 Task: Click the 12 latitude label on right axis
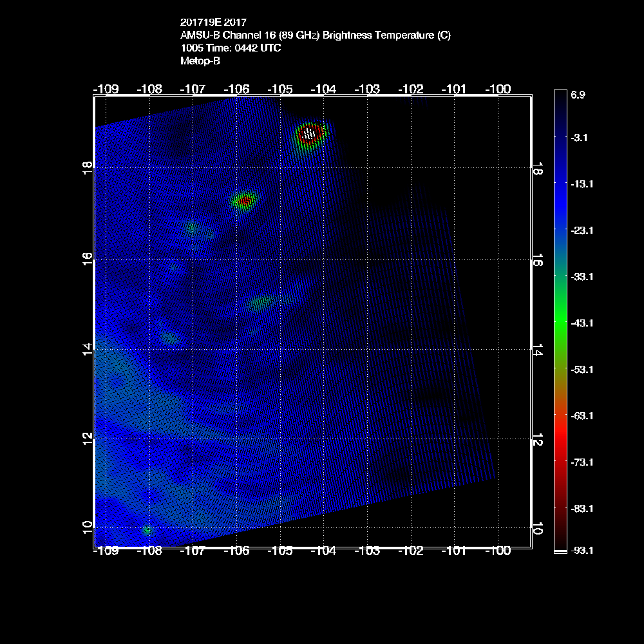tap(536, 439)
